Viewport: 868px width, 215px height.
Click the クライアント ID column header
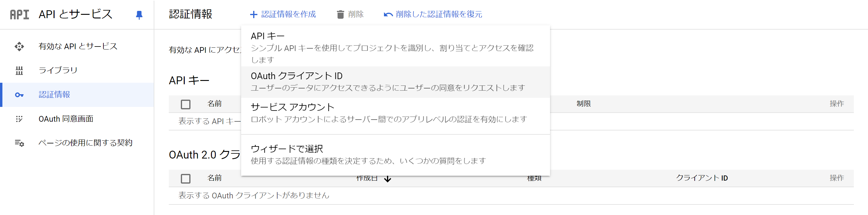point(702,178)
